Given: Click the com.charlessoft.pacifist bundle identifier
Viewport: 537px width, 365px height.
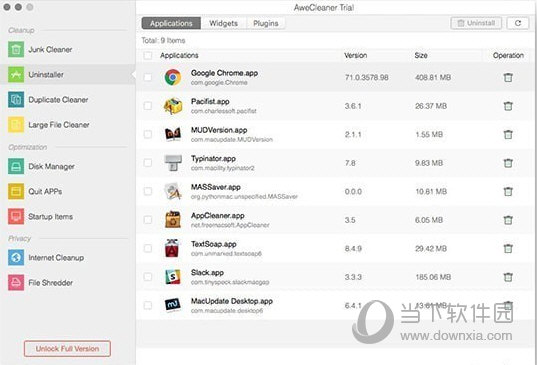Looking at the screenshot, I should 224,111.
